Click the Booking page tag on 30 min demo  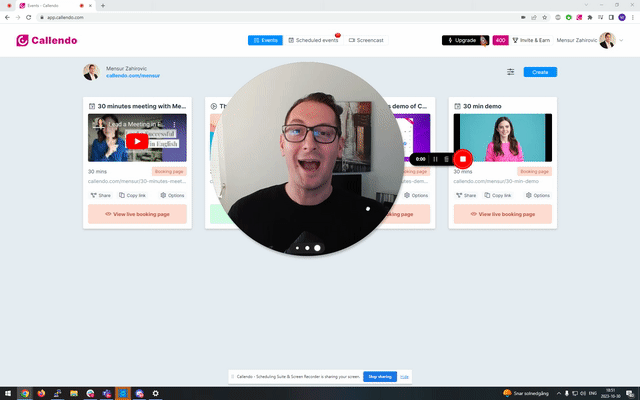pyautogui.click(x=534, y=171)
